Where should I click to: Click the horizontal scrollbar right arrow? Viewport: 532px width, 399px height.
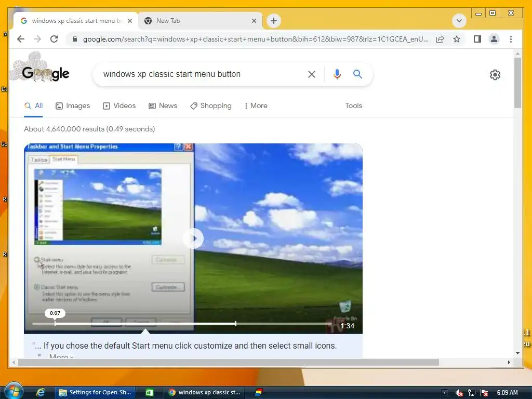(509, 362)
